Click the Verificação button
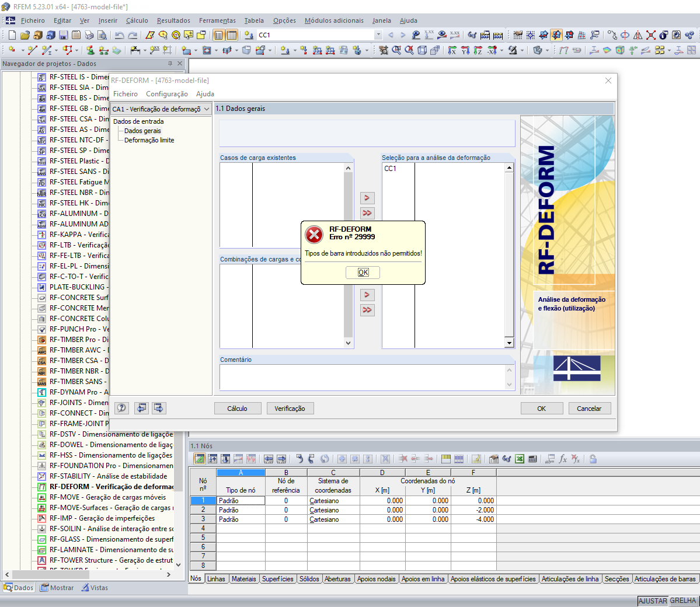This screenshot has height=607, width=700. click(290, 409)
